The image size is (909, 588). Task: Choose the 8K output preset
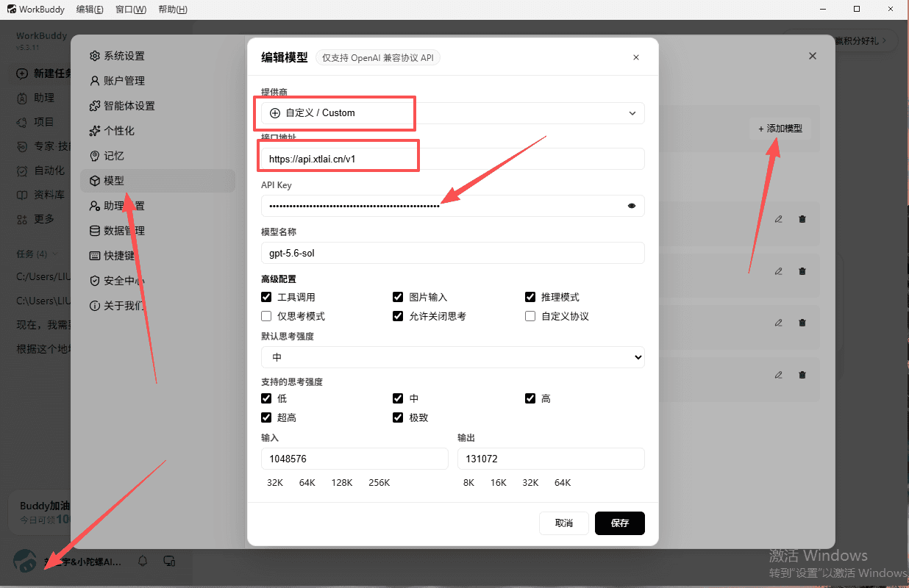pos(469,483)
